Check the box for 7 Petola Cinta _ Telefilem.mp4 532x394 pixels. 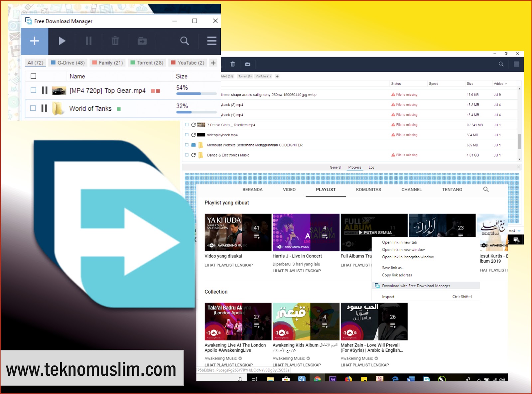click(187, 125)
